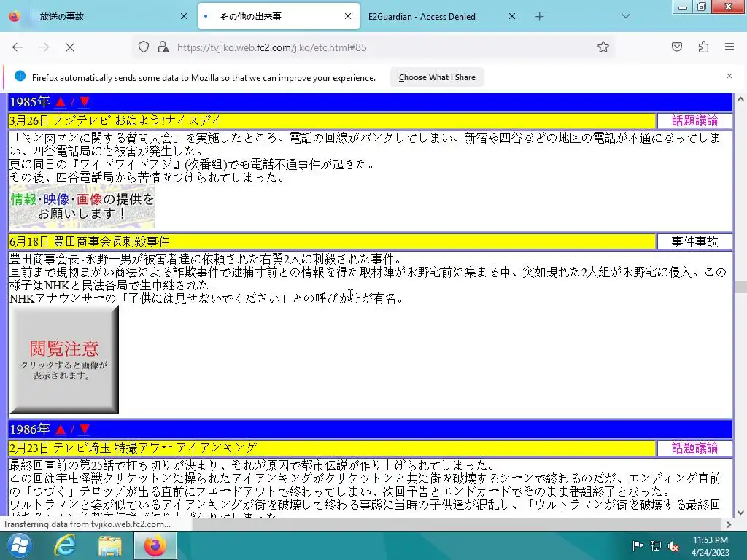Open the Firefox application menu
Viewport: 747px width, 560px height.
(x=729, y=47)
